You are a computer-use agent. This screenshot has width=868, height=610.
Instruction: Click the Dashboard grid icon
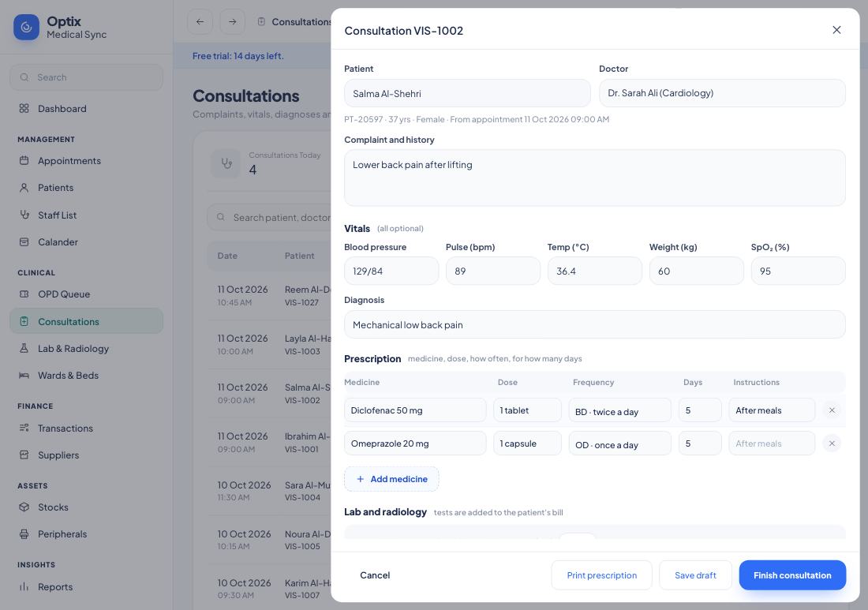tap(24, 108)
